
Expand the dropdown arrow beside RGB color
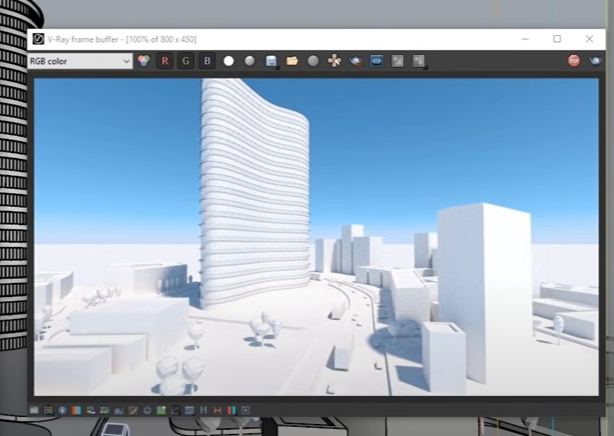[x=126, y=61]
